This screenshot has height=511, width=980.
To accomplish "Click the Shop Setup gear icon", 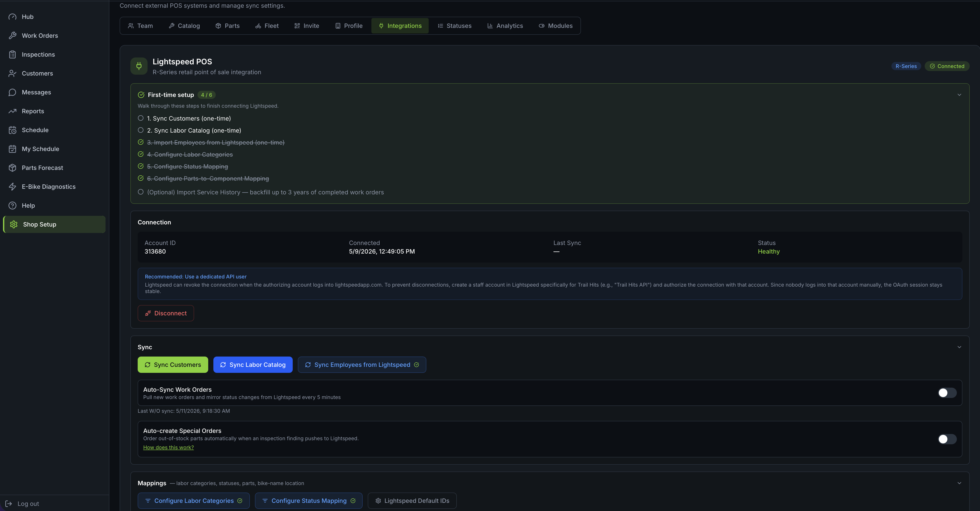I will 14,224.
